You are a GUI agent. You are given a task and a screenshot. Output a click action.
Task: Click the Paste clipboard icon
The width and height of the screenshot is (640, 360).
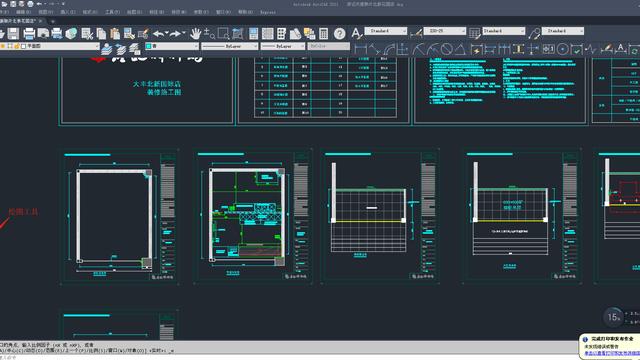[115, 33]
